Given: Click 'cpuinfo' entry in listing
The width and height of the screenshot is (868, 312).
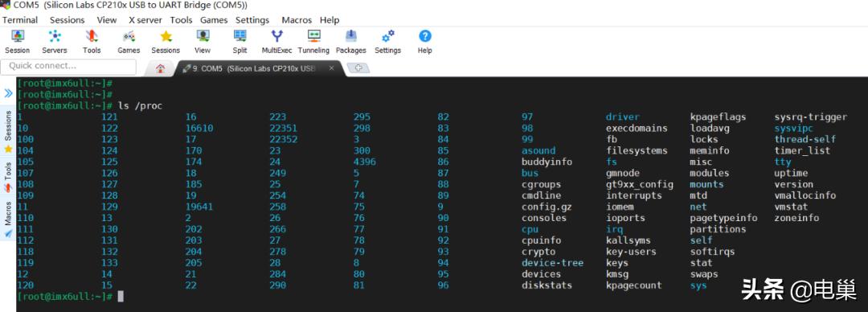Looking at the screenshot, I should click(x=542, y=240).
